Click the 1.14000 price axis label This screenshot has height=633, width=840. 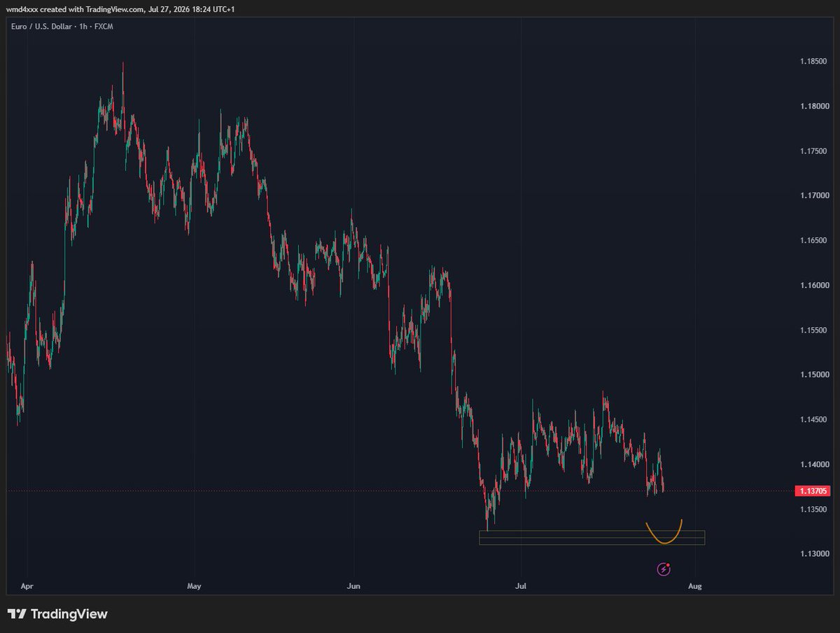(x=813, y=465)
